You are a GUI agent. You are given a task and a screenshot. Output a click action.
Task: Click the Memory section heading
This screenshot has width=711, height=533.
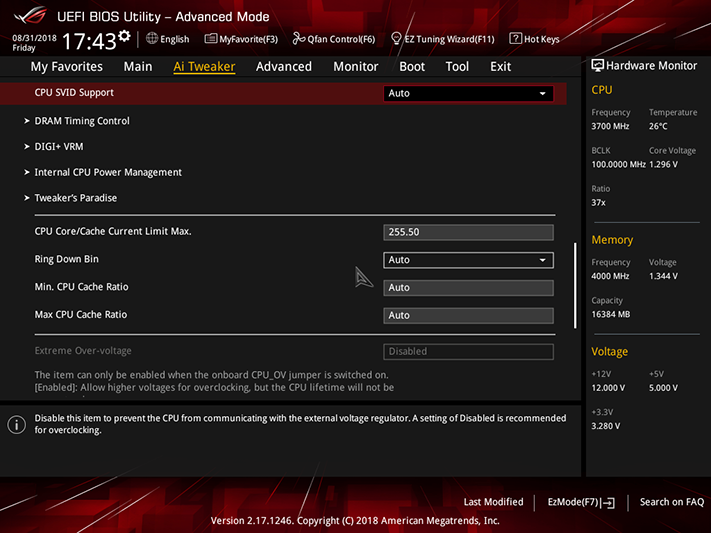pyautogui.click(x=612, y=240)
